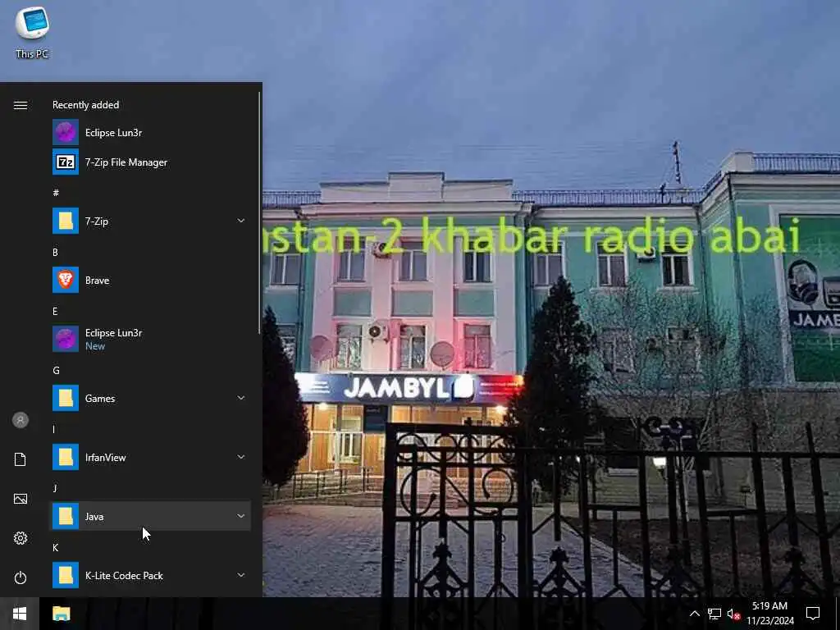Screen dimensions: 840x630
Task: Open the clock showing 5:19 AM
Action: (769, 614)
